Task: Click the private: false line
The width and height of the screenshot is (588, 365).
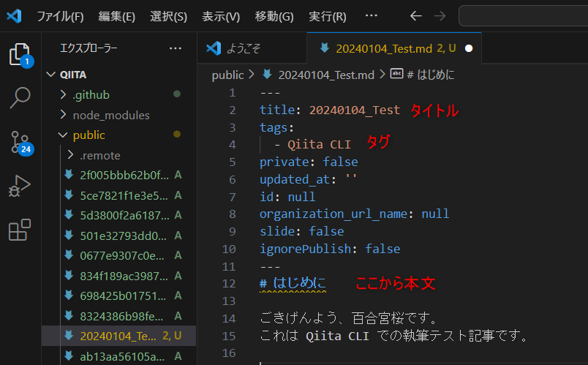Action: (309, 162)
